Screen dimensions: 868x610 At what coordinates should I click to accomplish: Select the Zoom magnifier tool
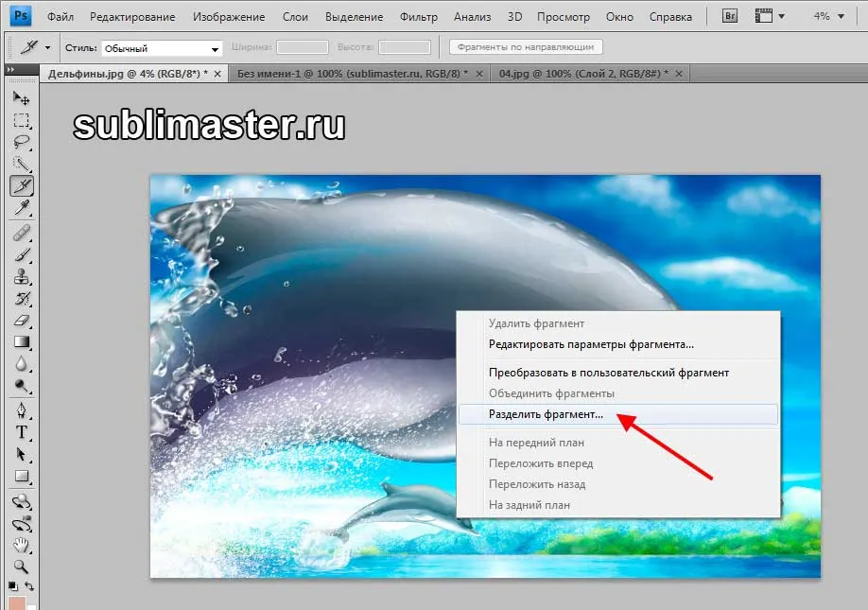coord(21,567)
